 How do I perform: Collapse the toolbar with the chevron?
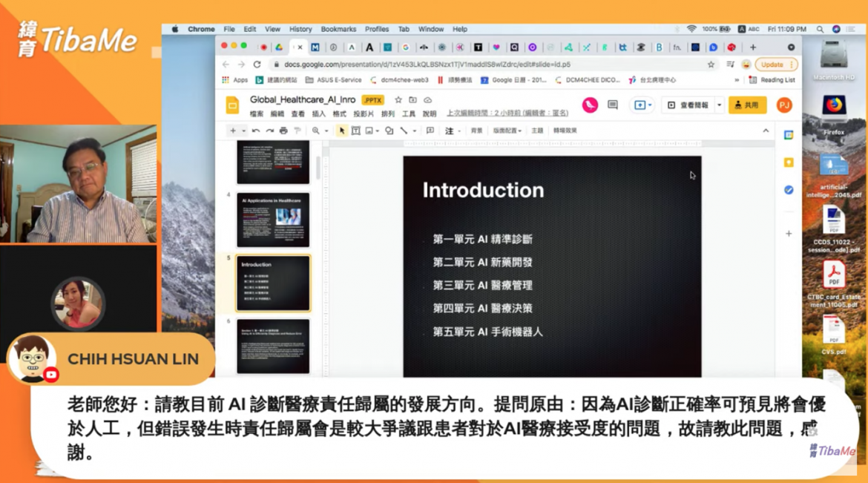click(x=766, y=131)
